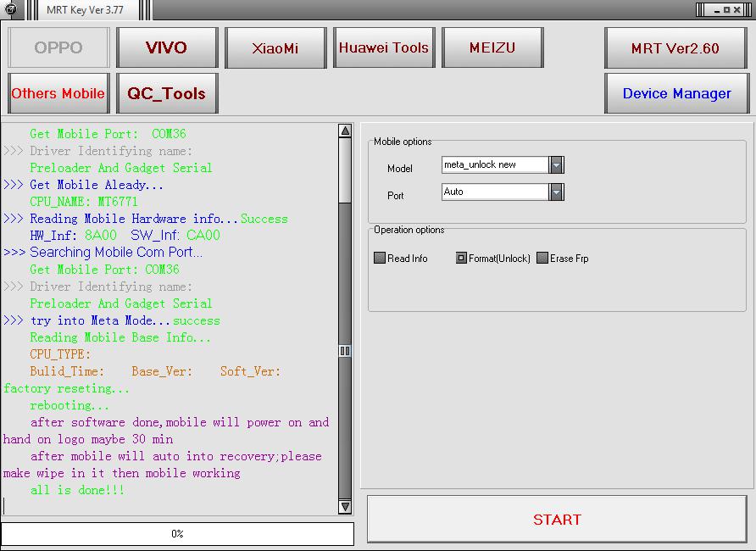Expand the Model dropdown arrow
The image size is (756, 551).
pos(556,164)
